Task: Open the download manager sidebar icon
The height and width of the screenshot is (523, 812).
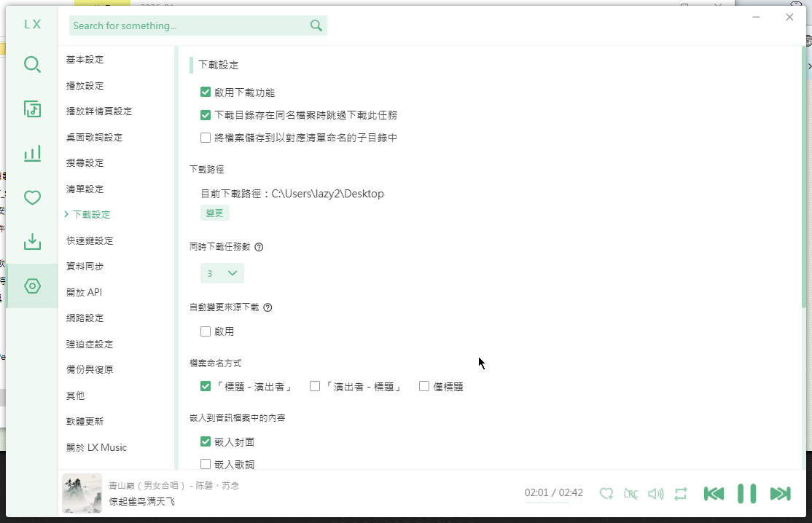Action: click(x=32, y=242)
